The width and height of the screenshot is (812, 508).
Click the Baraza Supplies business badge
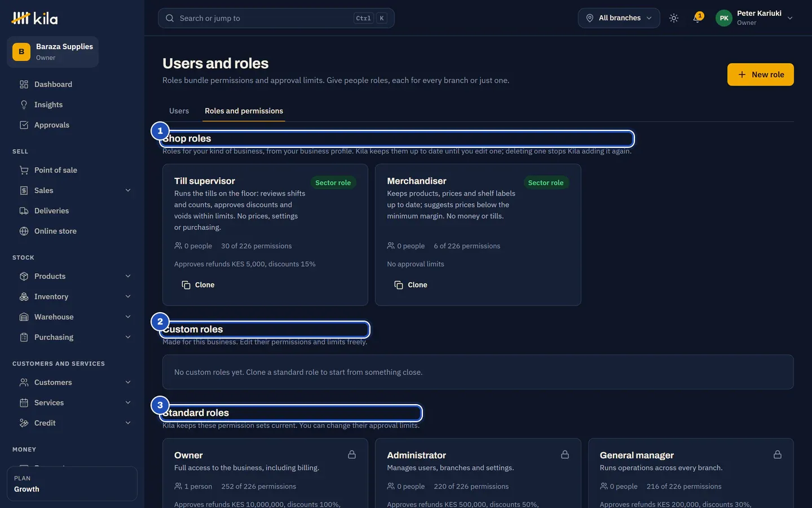(52, 52)
